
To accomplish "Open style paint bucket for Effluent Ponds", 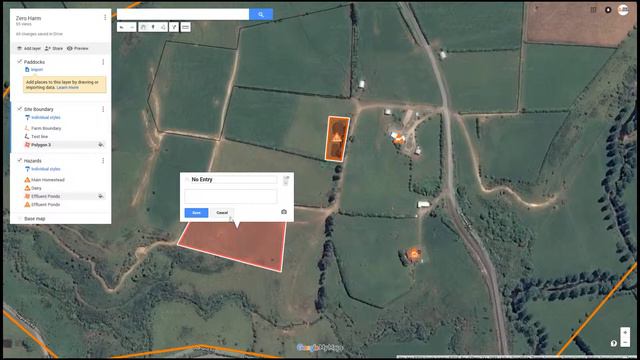I will (100, 196).
